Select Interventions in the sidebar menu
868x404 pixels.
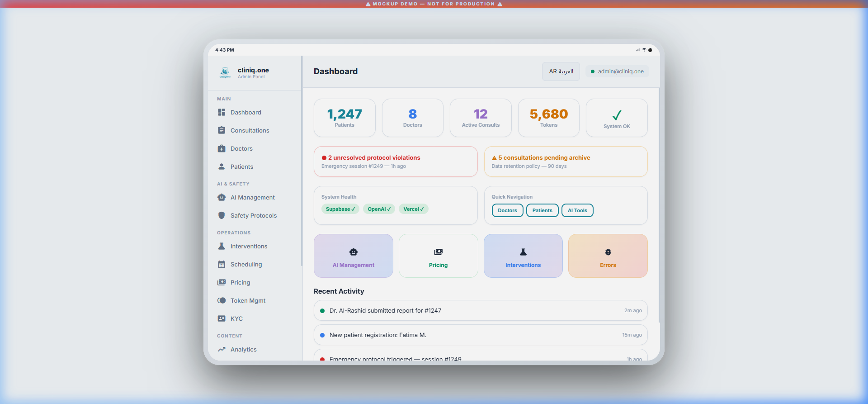(x=249, y=246)
